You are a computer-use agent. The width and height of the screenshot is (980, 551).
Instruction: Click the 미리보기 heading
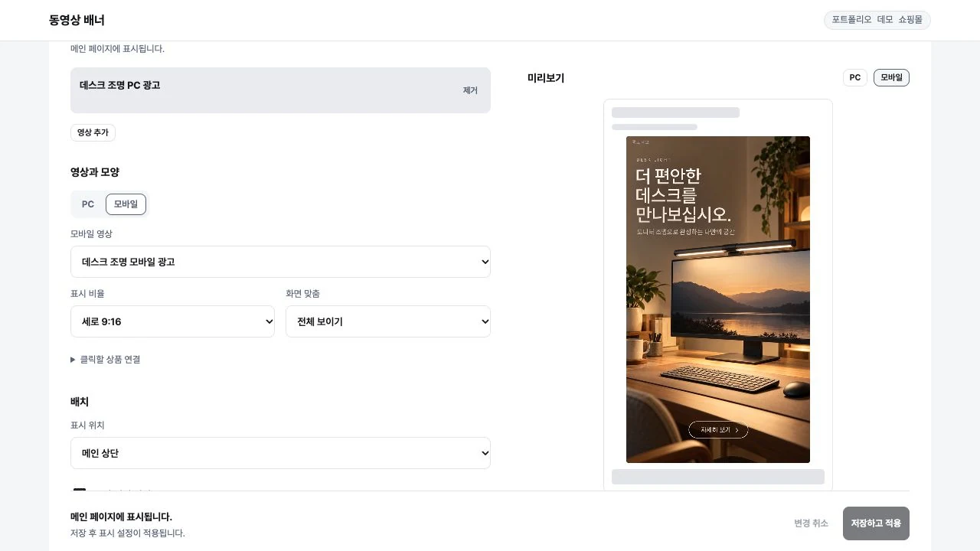tap(546, 78)
